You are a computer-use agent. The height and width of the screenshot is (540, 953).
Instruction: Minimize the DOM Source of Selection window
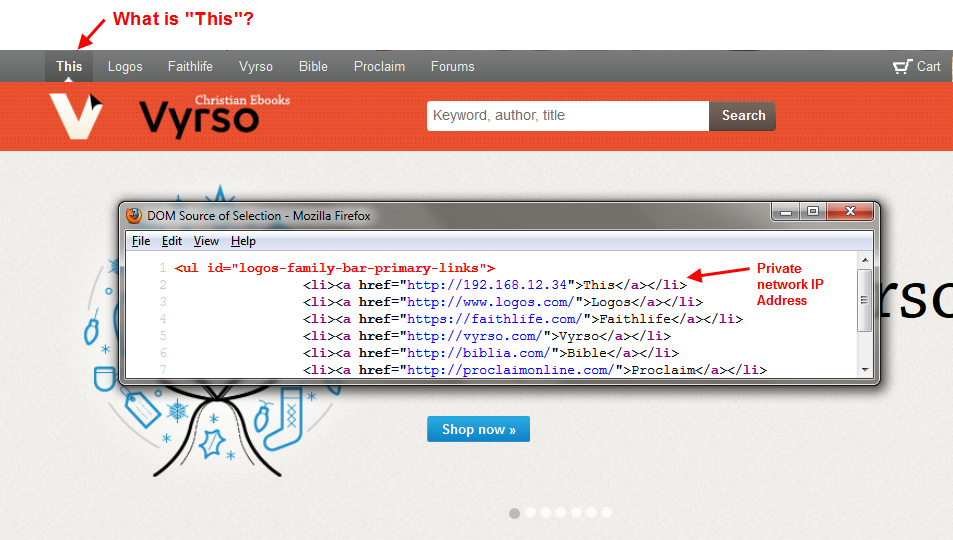coord(785,212)
